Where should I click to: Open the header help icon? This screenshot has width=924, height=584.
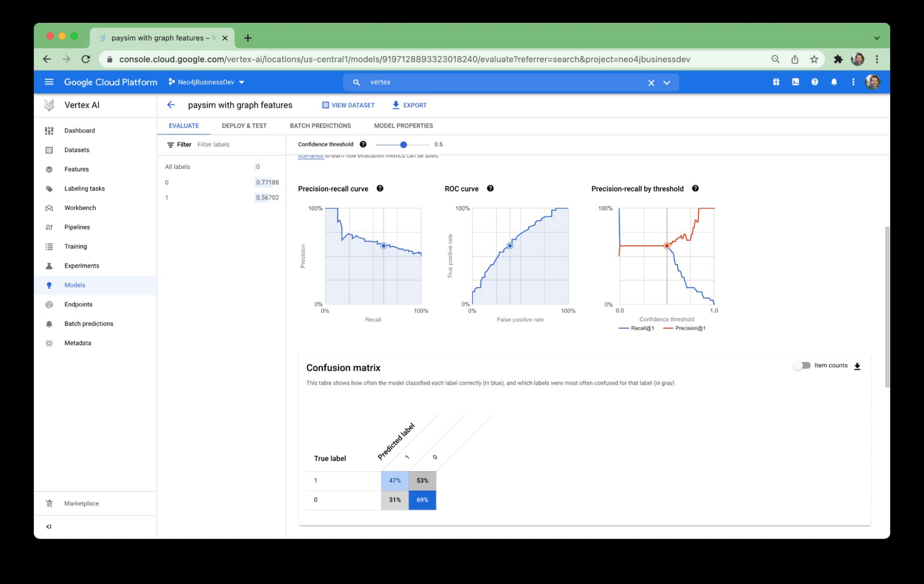[815, 82]
